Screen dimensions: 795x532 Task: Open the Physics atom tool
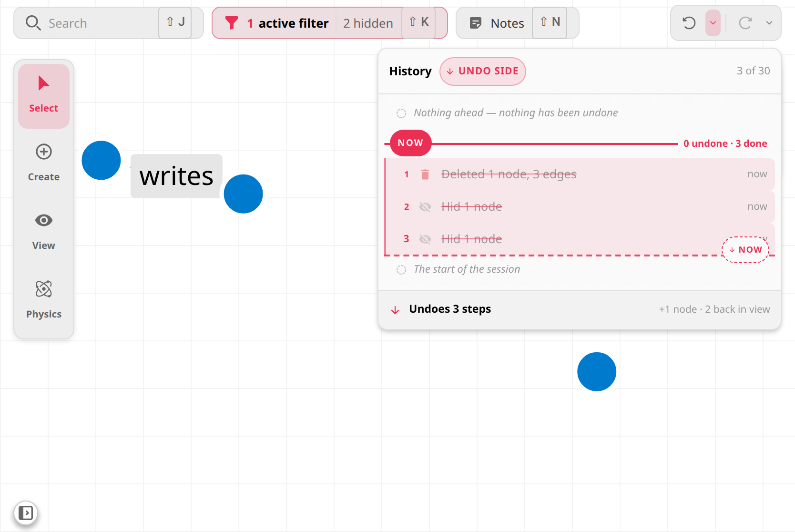tap(44, 300)
